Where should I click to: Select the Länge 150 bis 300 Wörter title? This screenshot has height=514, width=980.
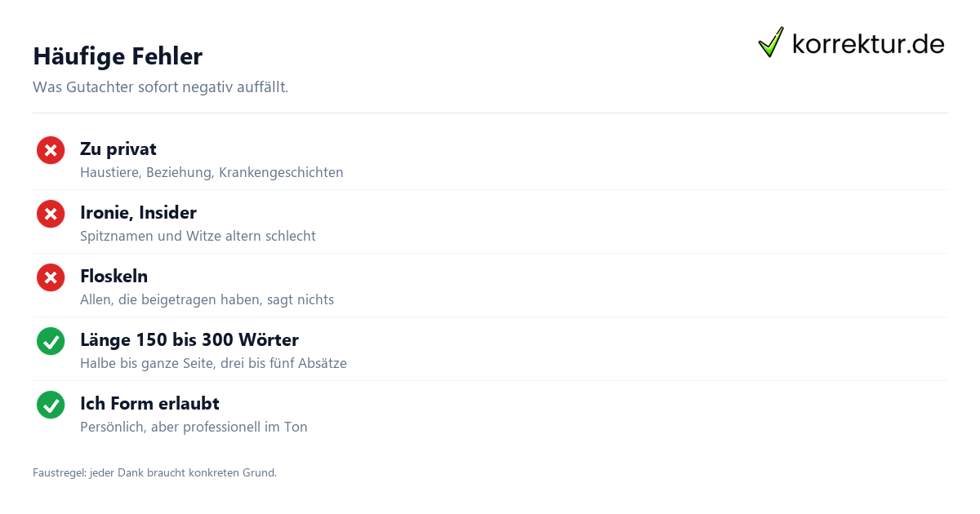189,339
